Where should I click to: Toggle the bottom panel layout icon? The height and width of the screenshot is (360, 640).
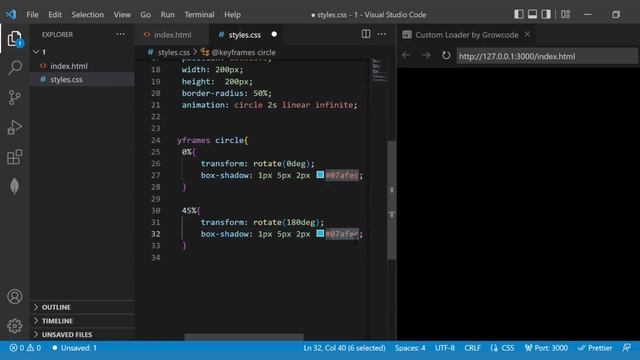pos(532,14)
